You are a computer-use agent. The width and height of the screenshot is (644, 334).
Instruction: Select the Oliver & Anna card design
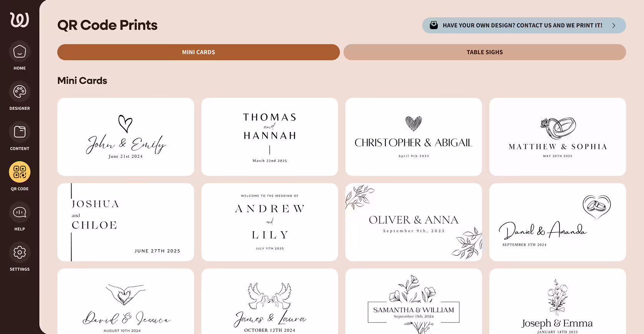[413, 222]
